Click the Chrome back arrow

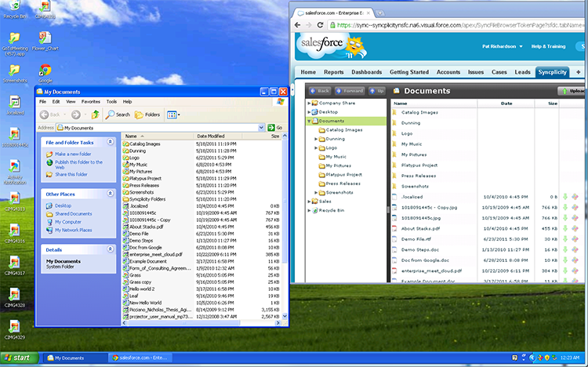click(297, 25)
